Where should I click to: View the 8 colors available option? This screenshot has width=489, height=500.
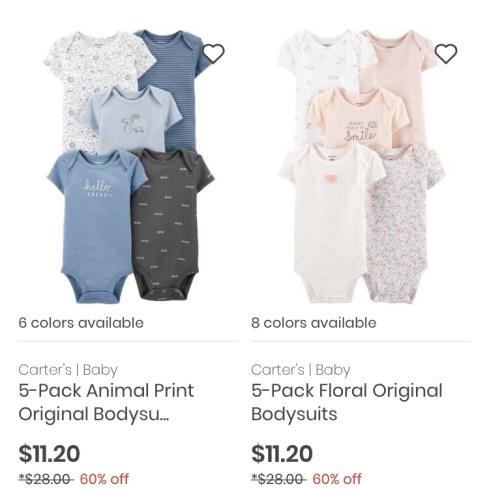314,323
